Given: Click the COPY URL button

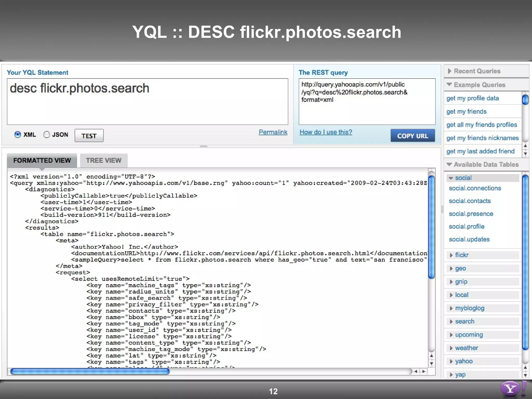Looking at the screenshot, I should tap(413, 136).
